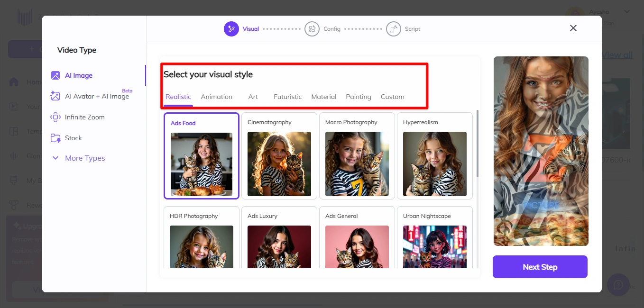Click the large style preview image
This screenshot has width=644, height=308.
pyautogui.click(x=541, y=151)
